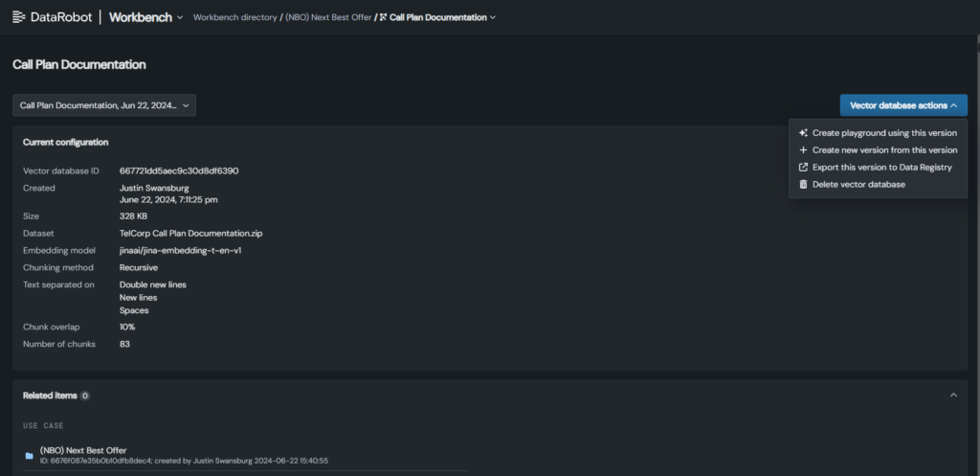Open the Call Plan Documentation version dropdown
The image size is (980, 476).
pos(104,105)
